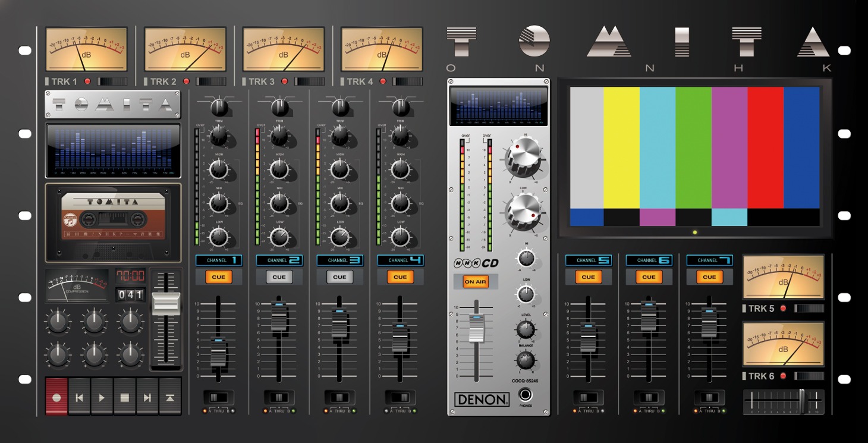Click the Channel 3 volume fader cap
Image resolution: width=868 pixels, height=443 pixels.
click(339, 322)
